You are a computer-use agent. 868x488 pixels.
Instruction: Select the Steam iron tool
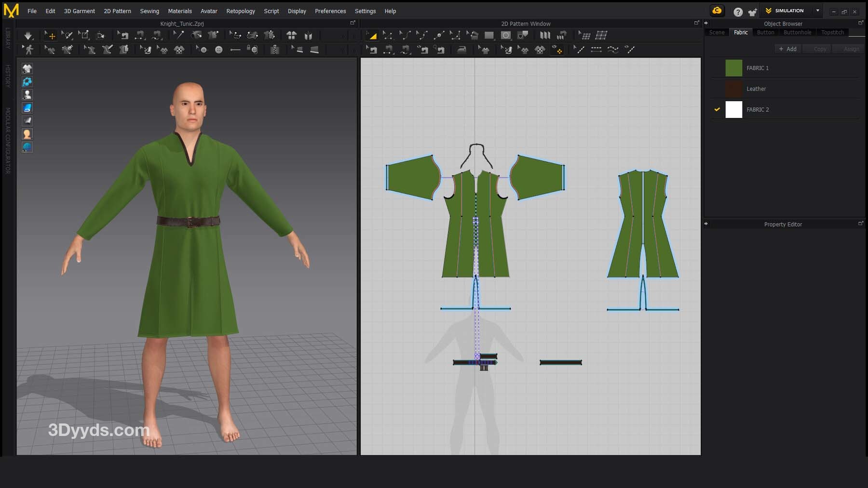[461, 50]
